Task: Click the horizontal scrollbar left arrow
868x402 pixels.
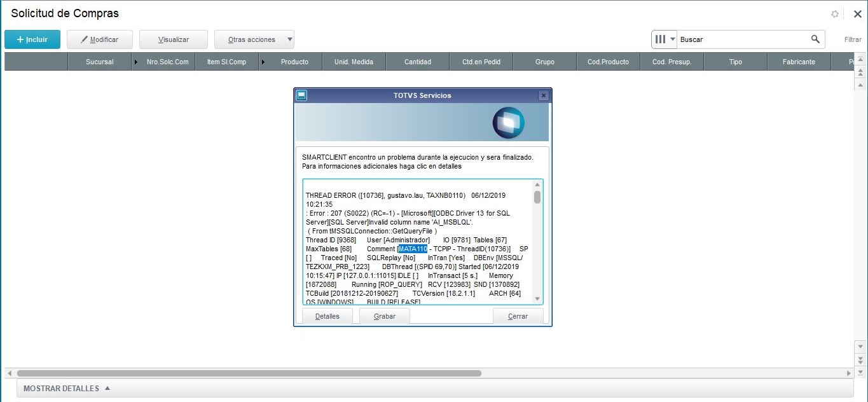Action: point(9,373)
